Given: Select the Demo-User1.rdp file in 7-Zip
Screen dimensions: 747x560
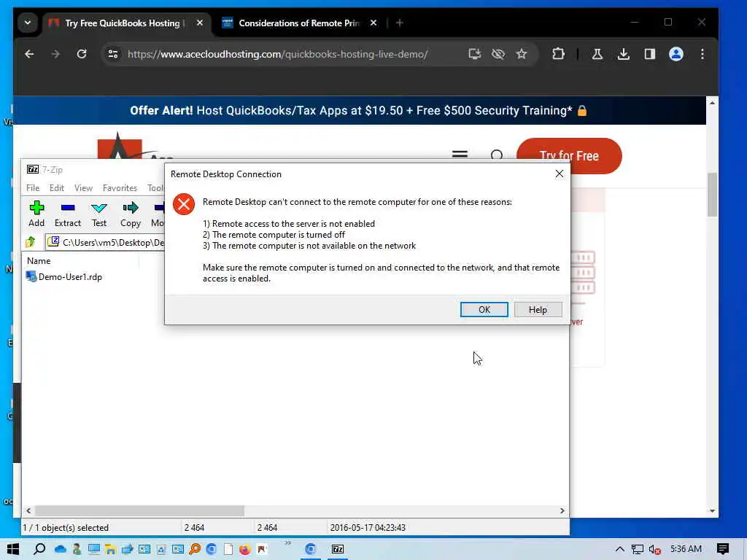Looking at the screenshot, I should 64,276.
